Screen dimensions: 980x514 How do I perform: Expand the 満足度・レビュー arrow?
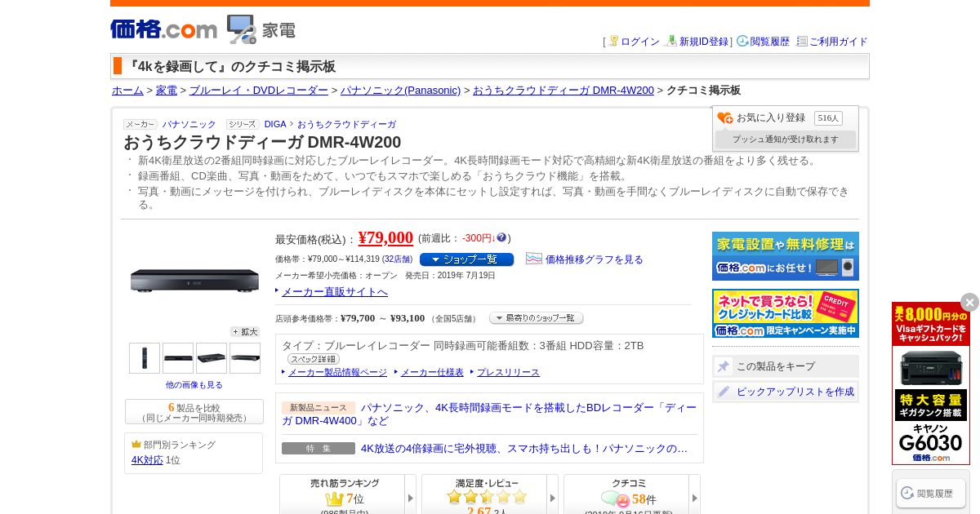[552, 498]
